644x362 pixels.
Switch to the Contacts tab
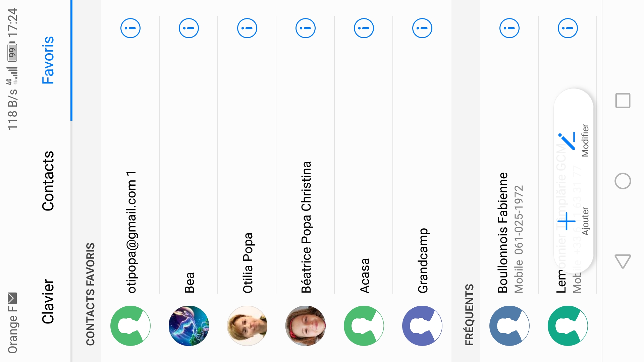[x=48, y=181]
